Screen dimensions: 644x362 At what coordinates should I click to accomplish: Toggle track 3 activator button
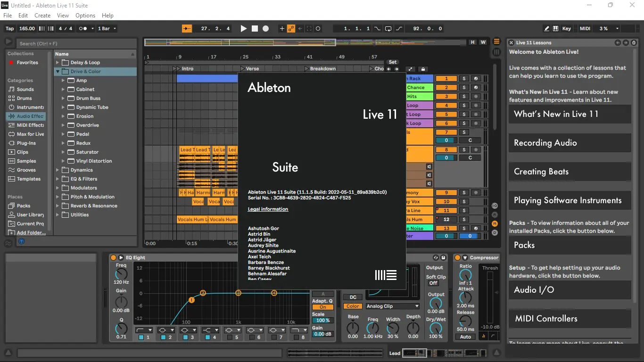(x=446, y=97)
